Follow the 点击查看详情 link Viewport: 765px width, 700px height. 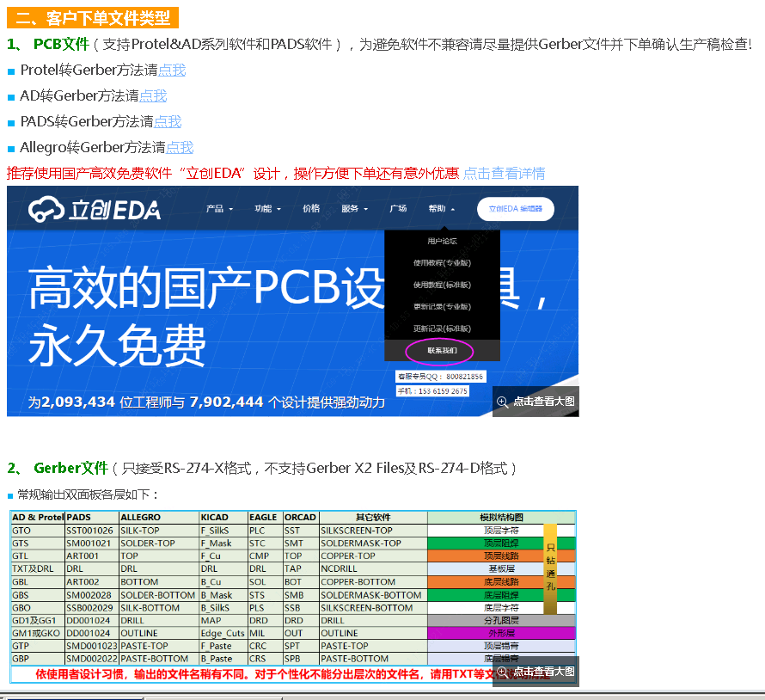pyautogui.click(x=504, y=174)
